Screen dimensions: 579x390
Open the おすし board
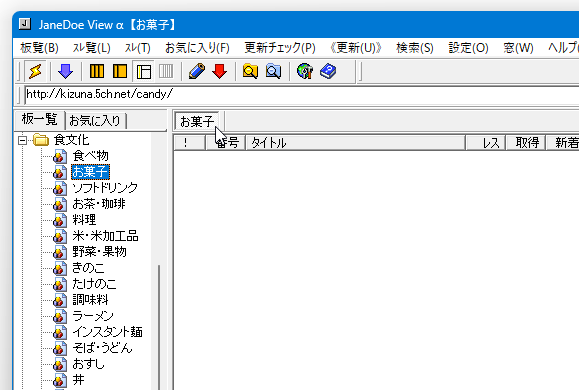click(x=88, y=364)
